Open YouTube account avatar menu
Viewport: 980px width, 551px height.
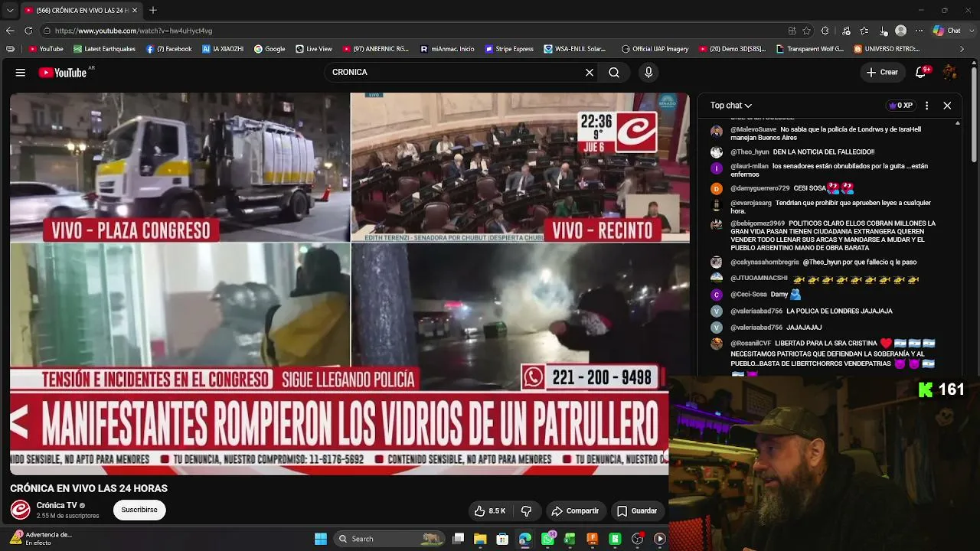coord(950,73)
